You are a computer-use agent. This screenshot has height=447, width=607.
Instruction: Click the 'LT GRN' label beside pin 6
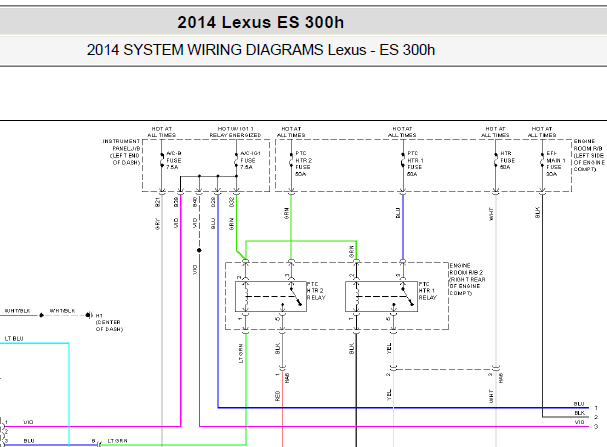[x=117, y=441]
